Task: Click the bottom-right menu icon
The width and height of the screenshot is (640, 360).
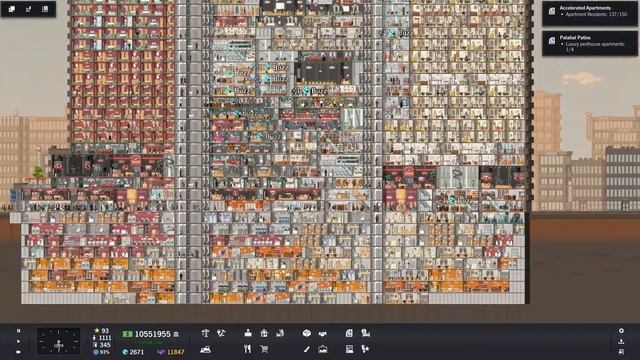Action: [621, 351]
